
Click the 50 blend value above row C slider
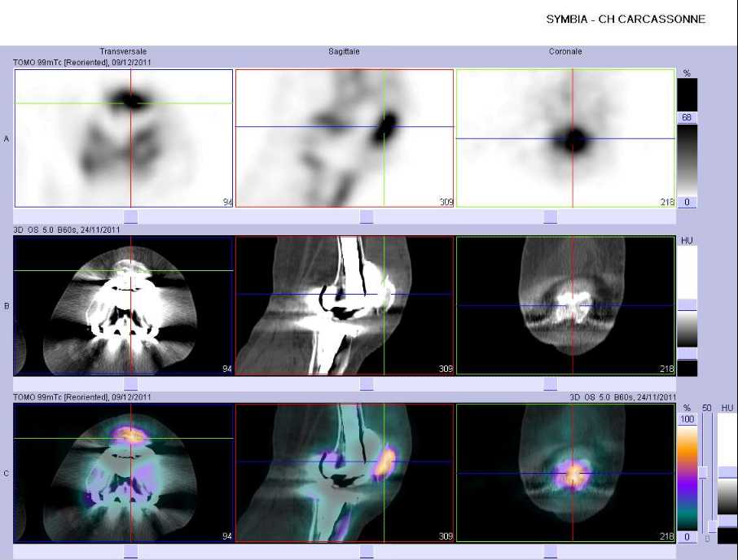point(706,408)
